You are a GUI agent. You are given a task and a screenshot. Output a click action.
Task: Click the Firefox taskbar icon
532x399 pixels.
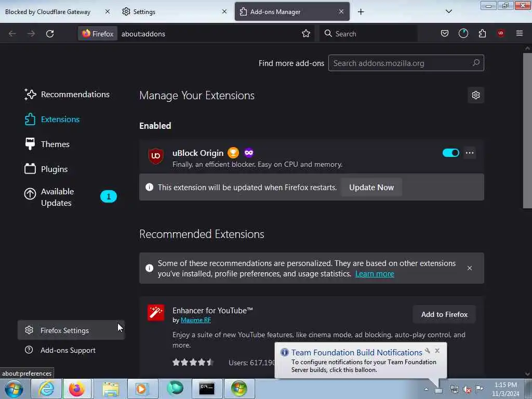pos(77,389)
